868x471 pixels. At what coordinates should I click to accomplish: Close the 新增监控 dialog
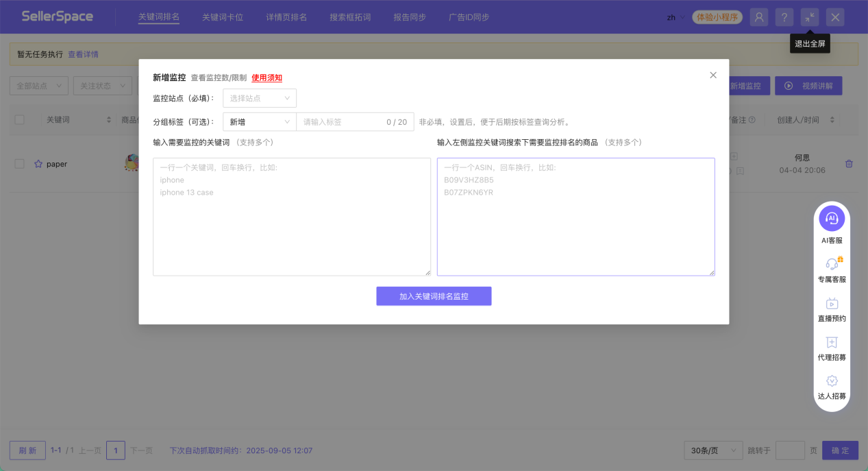pos(713,75)
